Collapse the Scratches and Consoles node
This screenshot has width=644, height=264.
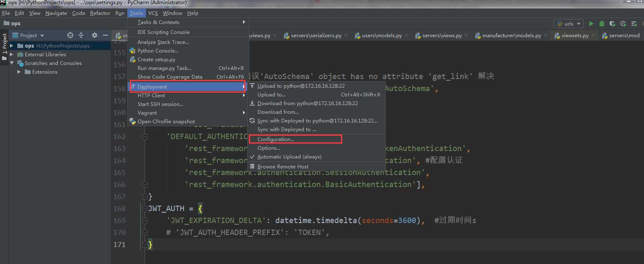coord(12,63)
